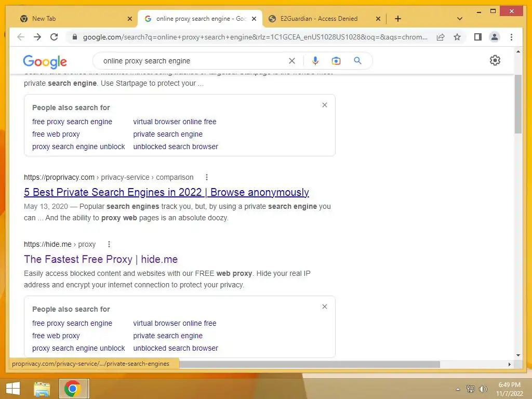
Task: Search private search engine in first box
Action: [x=168, y=134]
